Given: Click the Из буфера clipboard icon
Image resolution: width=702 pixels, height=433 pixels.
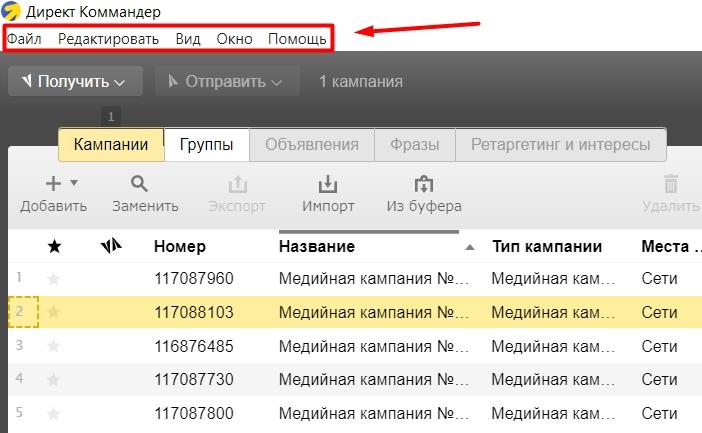Looking at the screenshot, I should [x=424, y=184].
